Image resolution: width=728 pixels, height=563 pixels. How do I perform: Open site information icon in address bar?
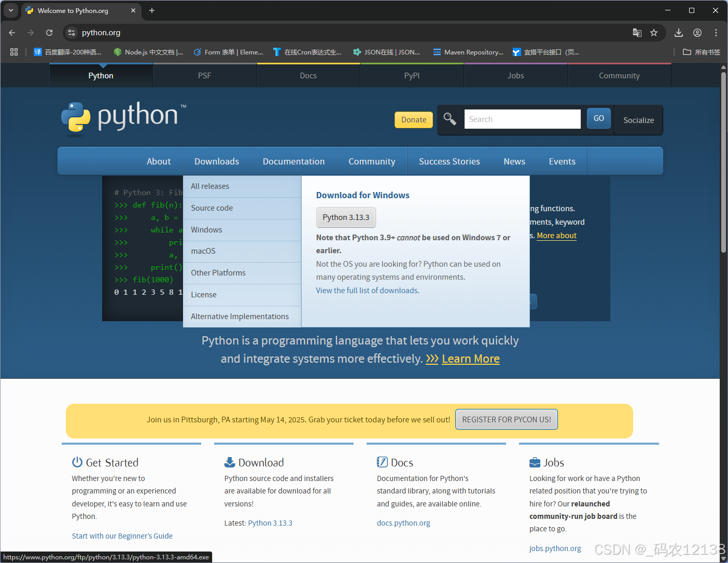72,33
